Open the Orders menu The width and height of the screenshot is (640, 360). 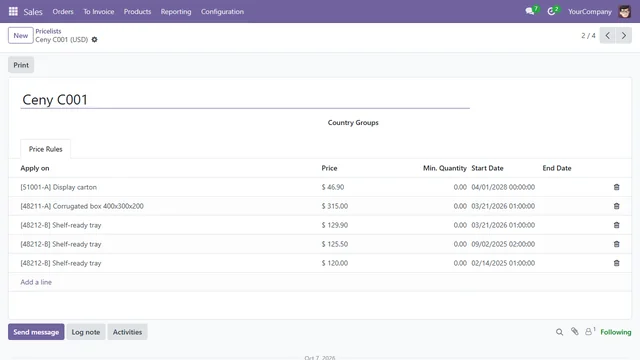[x=63, y=11]
